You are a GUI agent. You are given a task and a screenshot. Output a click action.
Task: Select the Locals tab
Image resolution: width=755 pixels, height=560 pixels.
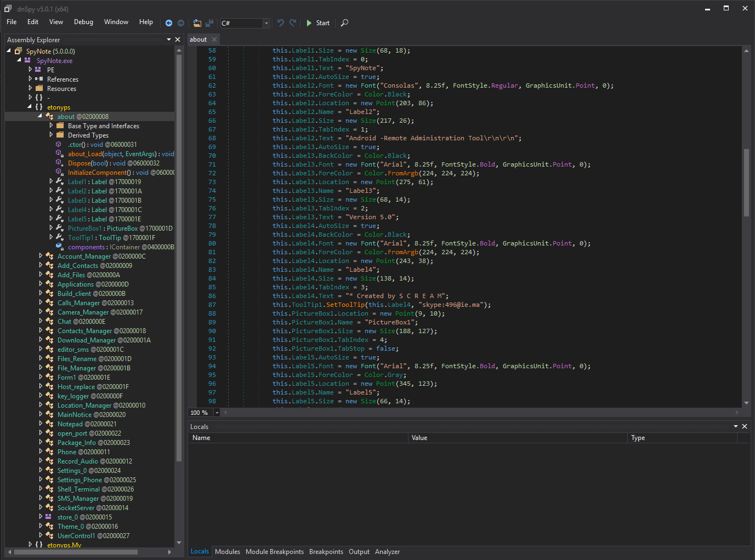coord(200,551)
